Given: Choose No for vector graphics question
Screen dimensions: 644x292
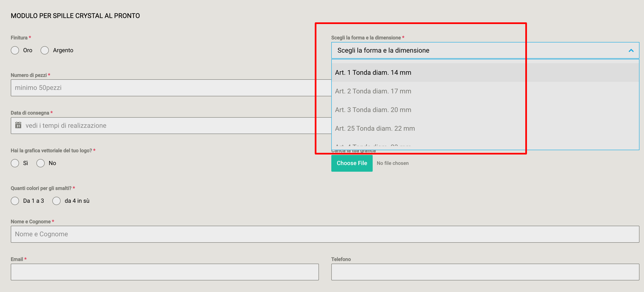Looking at the screenshot, I should click(x=41, y=163).
